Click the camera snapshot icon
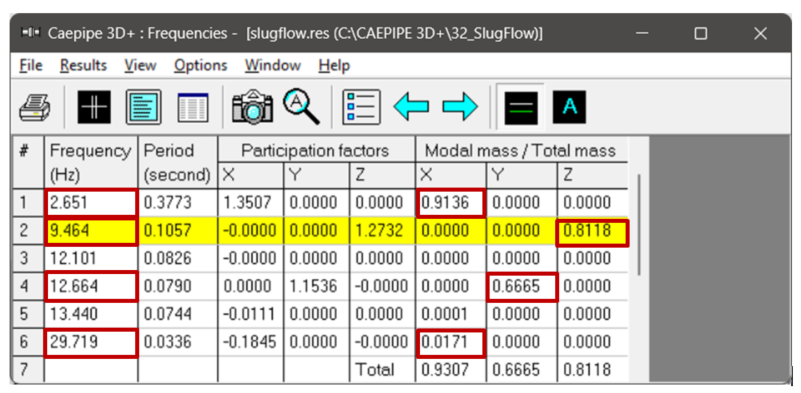 coord(252,107)
